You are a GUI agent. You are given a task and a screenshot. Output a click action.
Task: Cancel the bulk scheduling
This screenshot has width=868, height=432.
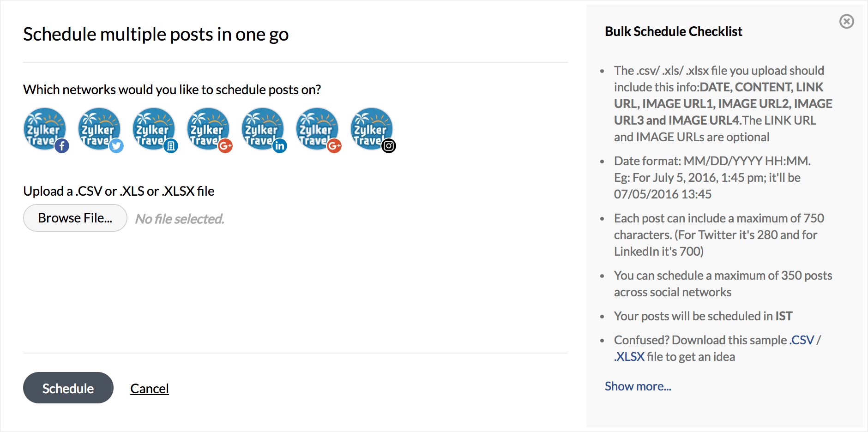point(150,389)
